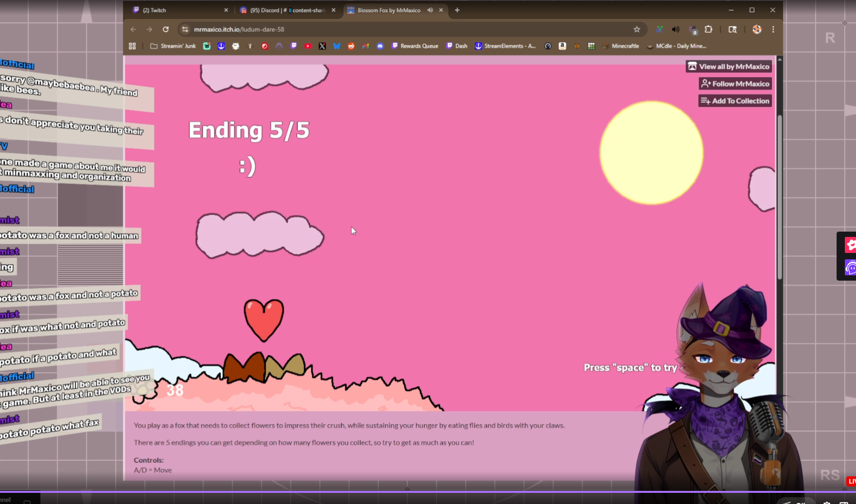Viewport: 856px width, 504px height.
Task: Click the page's vertical scrollbar thumb
Action: 780,197
